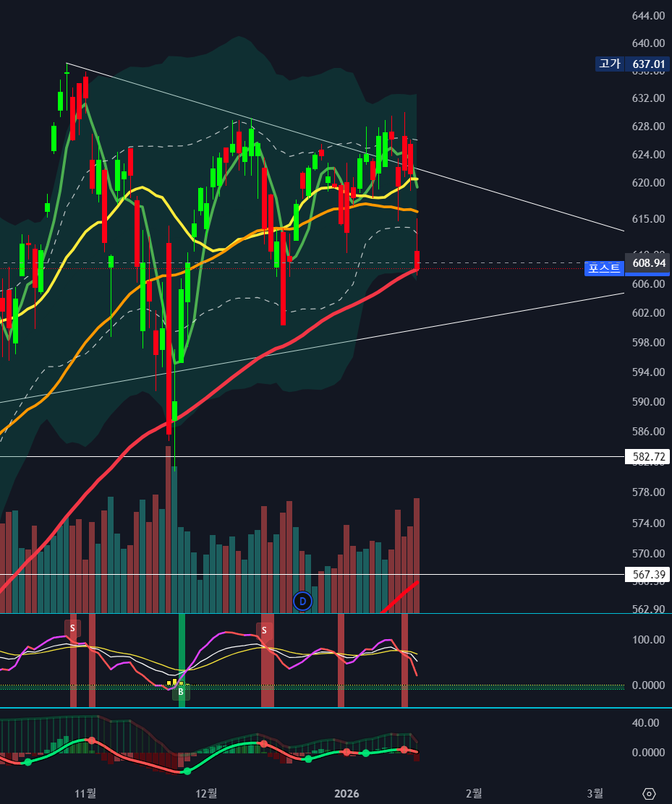
Task: Open chart settings hexagon icon in bottom corner
Action: (x=649, y=793)
